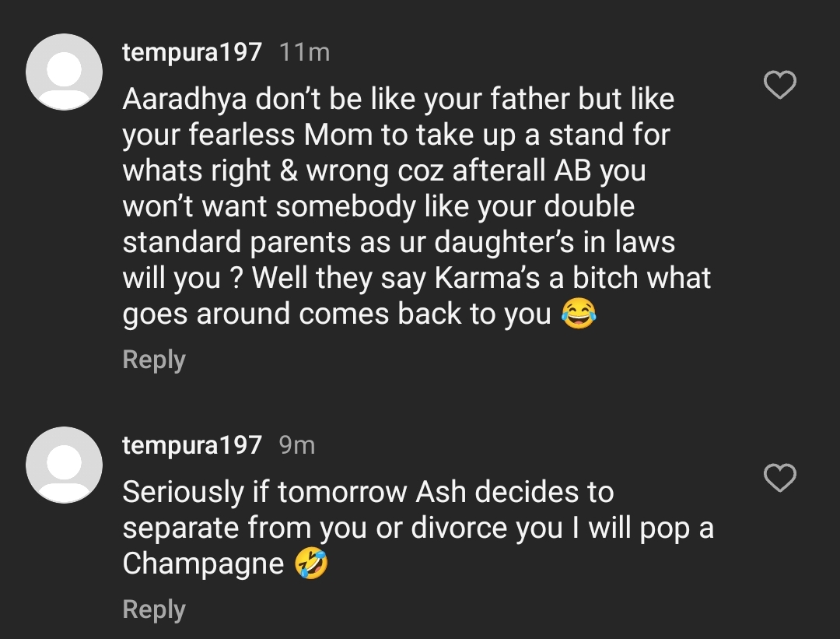This screenshot has width=840, height=639.
Task: Open tempura197 username on the first comment
Action: (x=192, y=52)
